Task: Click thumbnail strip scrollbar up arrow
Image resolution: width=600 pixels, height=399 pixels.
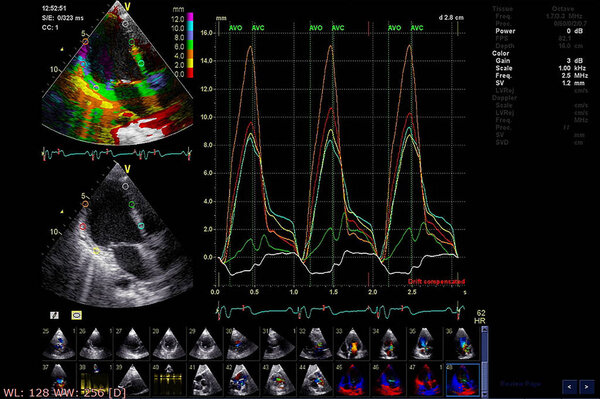Action: point(484,329)
